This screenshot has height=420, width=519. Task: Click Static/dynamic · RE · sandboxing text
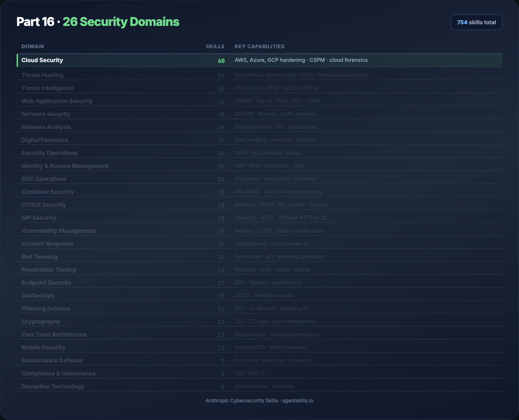(x=275, y=127)
